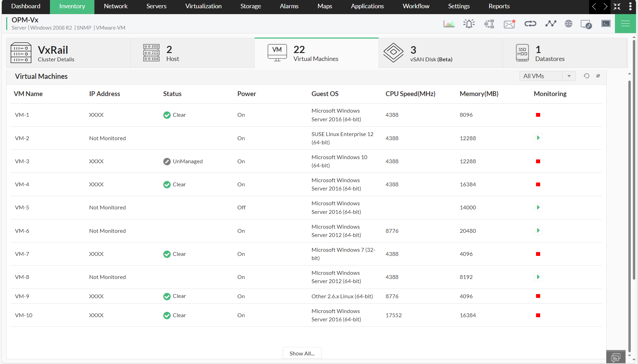Open the performance graphs icon

449,23
